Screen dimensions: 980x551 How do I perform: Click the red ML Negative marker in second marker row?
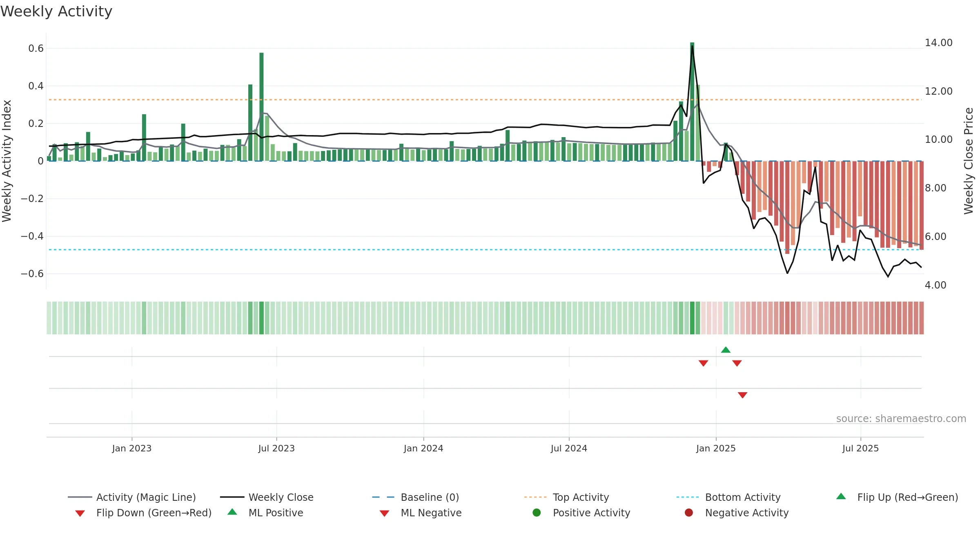pyautogui.click(x=742, y=395)
